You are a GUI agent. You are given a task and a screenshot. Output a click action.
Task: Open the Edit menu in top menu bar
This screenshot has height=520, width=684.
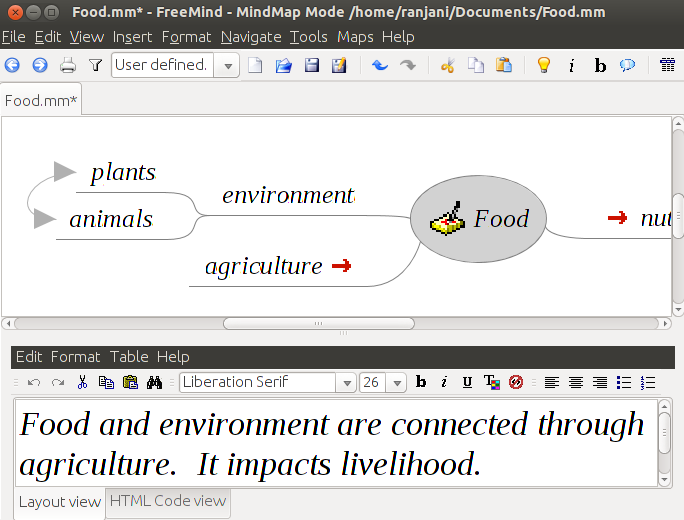[x=48, y=37]
